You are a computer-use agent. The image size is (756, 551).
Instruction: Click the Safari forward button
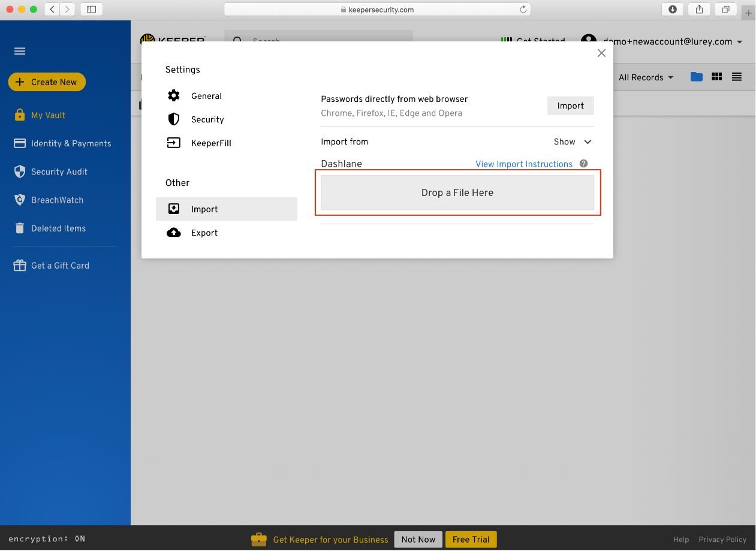68,9
